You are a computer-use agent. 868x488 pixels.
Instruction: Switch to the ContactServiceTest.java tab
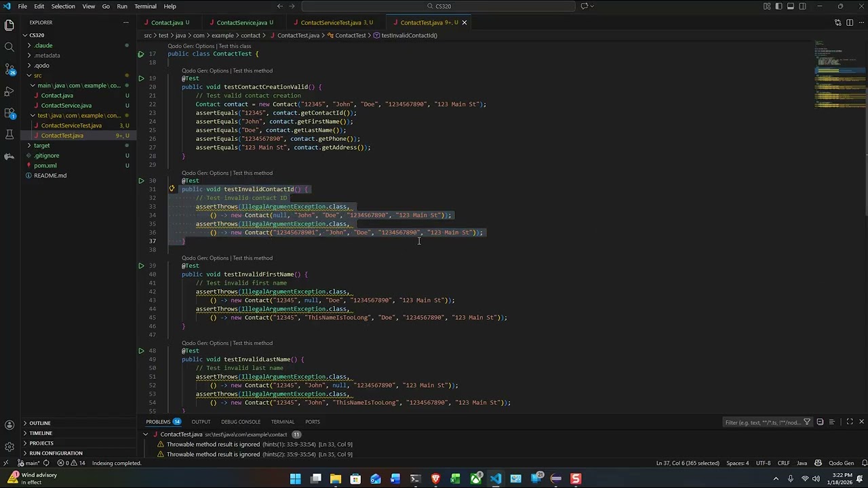336,22
